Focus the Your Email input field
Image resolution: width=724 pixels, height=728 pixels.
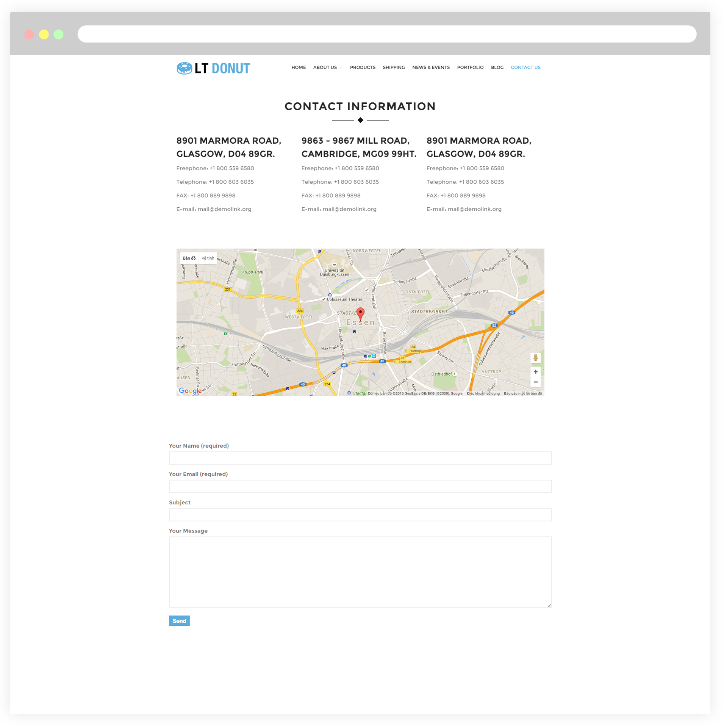coord(360,486)
